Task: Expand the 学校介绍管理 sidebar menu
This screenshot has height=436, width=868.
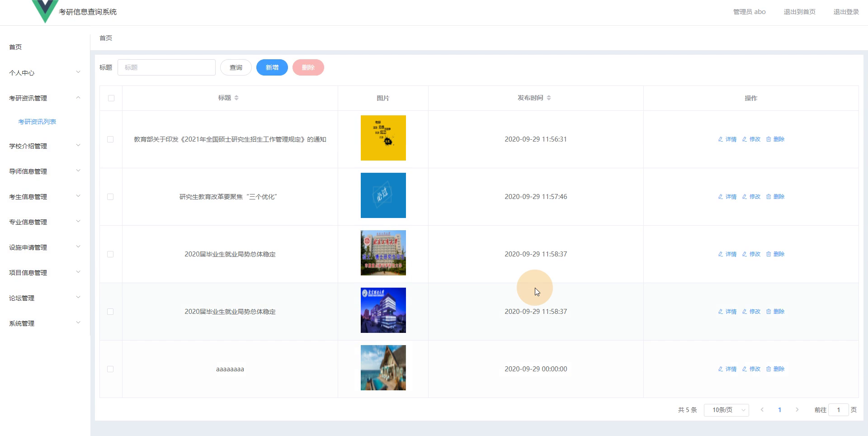Action: [45, 146]
